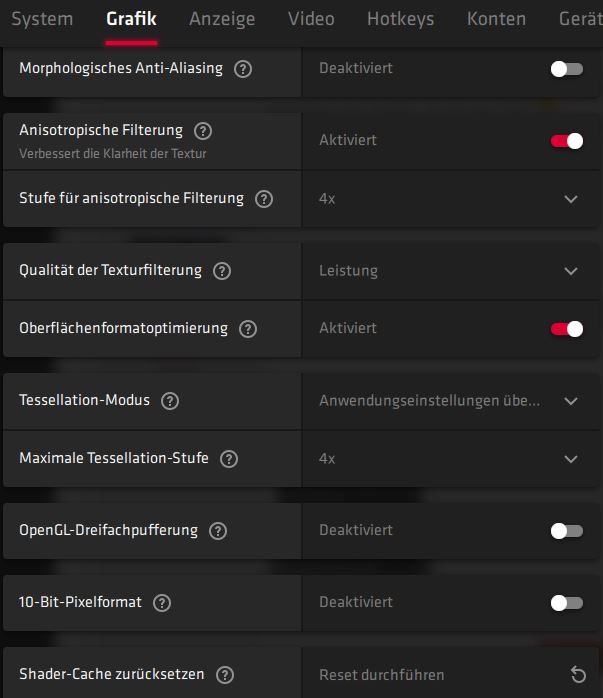This screenshot has height=698, width=603.
Task: Click Reset durchführen for shader cache
Action: (x=381, y=675)
